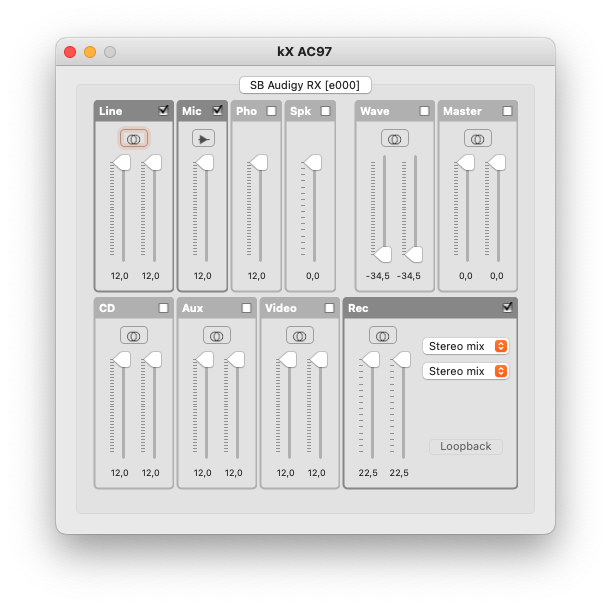Click the Master left slider knob
The image size is (611, 608).
tap(466, 163)
